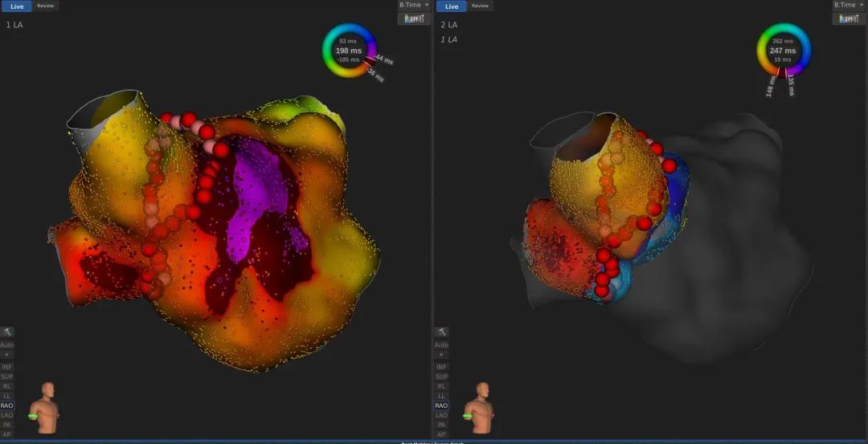Expand the left B.Time map type dropdown
Screen dimensions: 868x444
[415, 5]
